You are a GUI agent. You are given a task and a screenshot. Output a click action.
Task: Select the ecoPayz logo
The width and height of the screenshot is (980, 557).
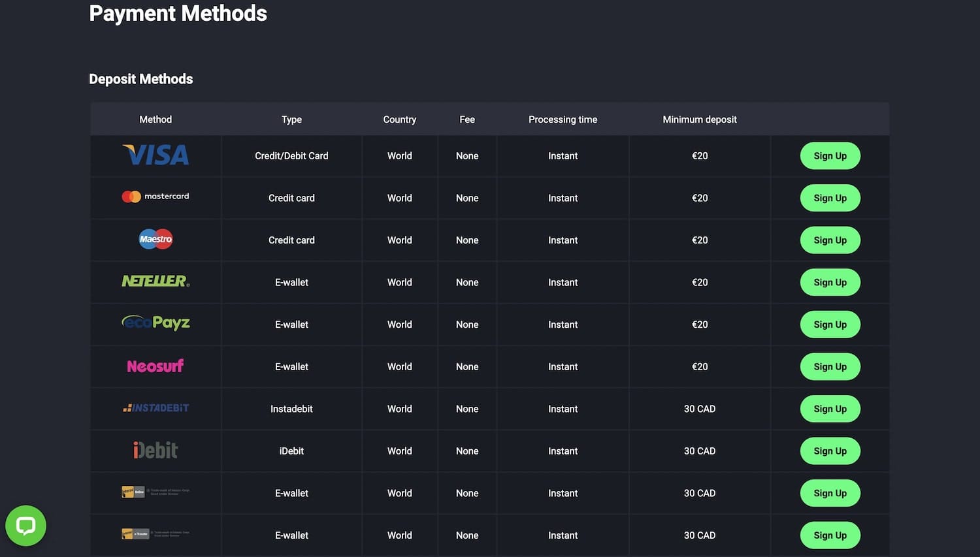[155, 323]
